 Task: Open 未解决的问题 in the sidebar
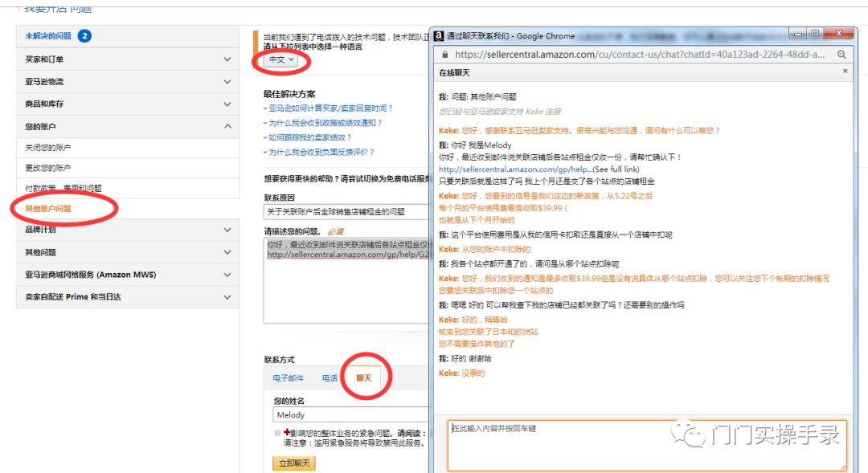48,36
